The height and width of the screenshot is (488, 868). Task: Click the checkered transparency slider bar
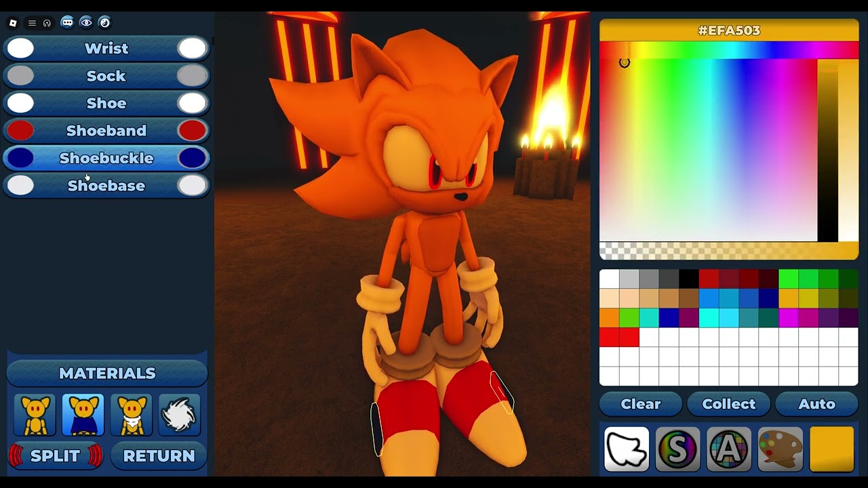(x=729, y=251)
